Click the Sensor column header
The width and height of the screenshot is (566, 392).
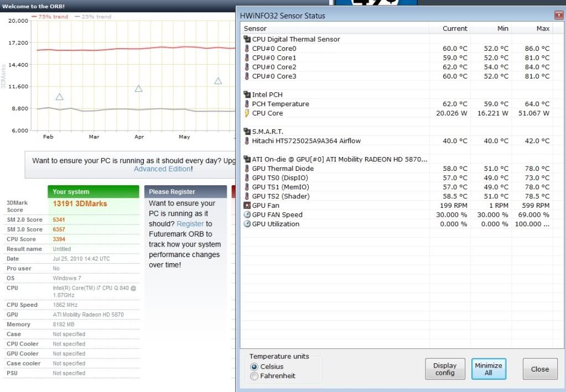[x=335, y=29]
